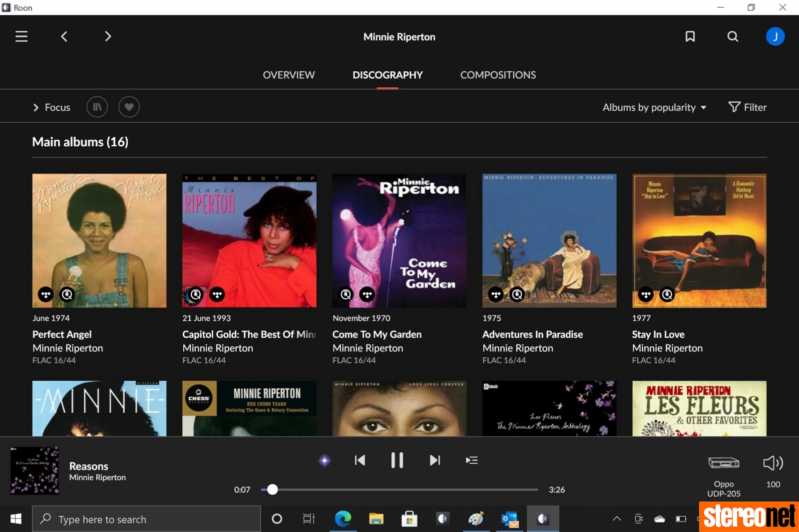Click the Qobuz badge on Capitol Gold
The width and height of the screenshot is (799, 532).
coord(196,294)
